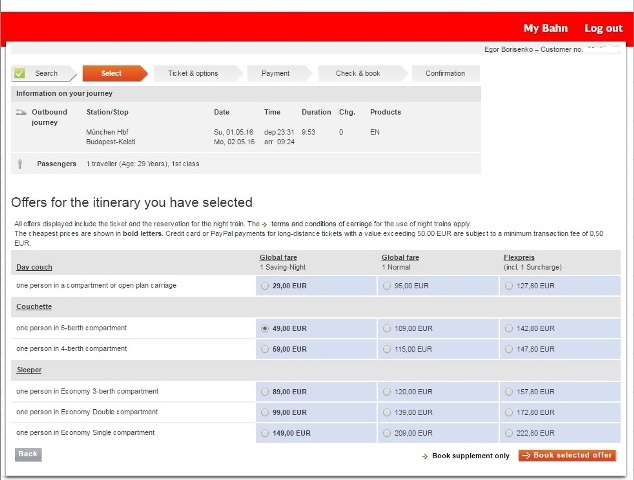Select 29,00 EUR Day couch Saving-Night fare
This screenshot has height=480, width=634.
coord(265,286)
